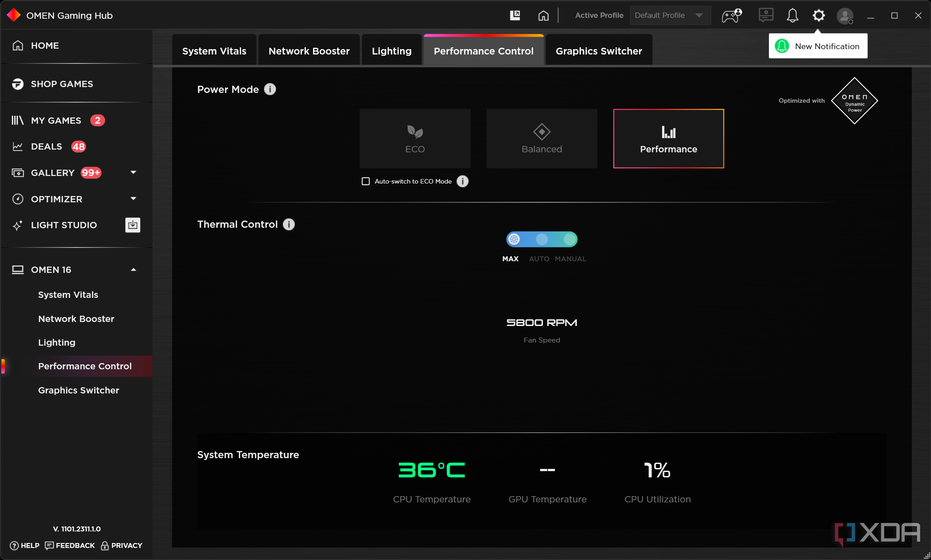Screen dimensions: 931x560
Task: Click the Active Profile label
Action: [x=599, y=15]
